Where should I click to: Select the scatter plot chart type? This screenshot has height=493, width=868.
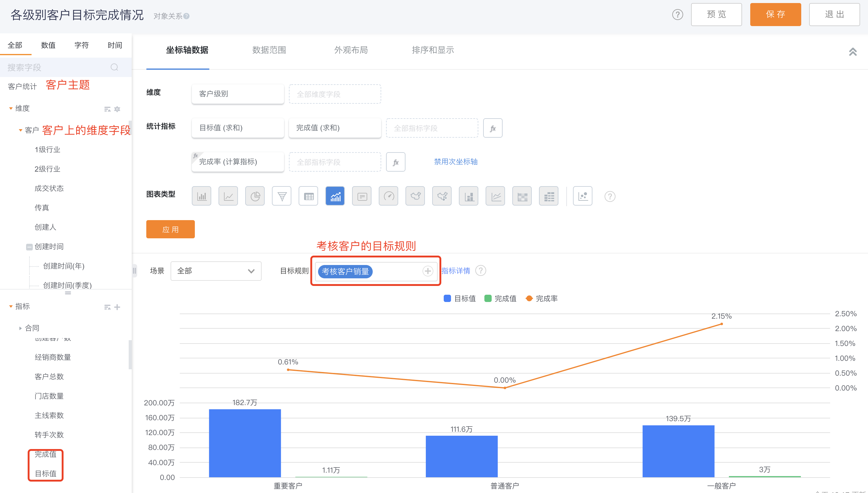(x=583, y=196)
